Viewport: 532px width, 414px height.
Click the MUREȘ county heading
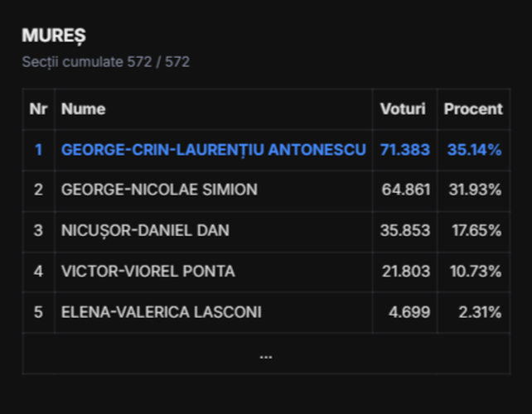coord(54,36)
